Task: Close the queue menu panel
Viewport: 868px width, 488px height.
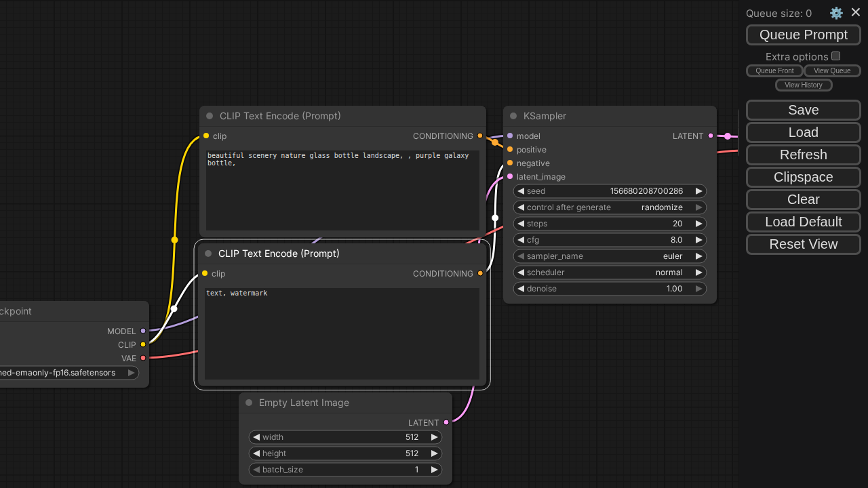Action: pyautogui.click(x=855, y=12)
